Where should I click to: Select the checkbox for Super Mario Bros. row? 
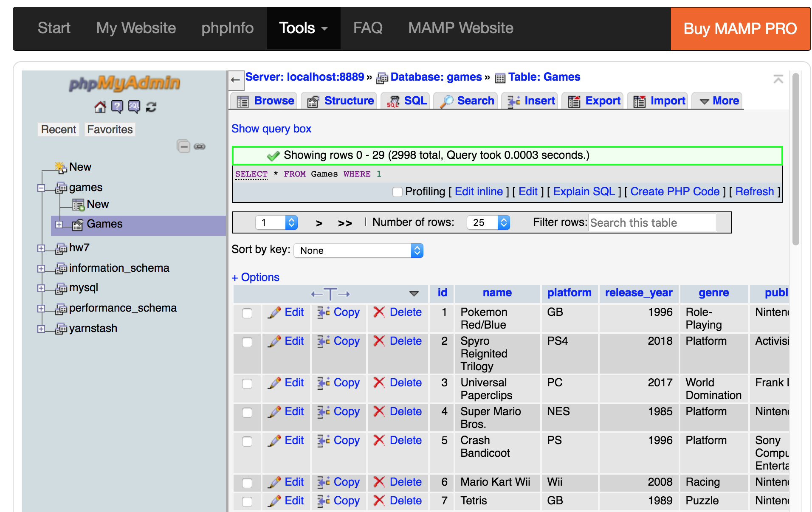tap(247, 413)
